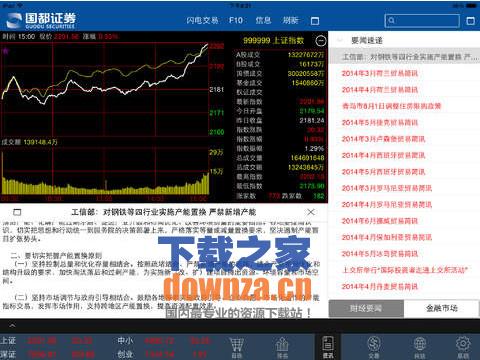
Task: Open the settings gear icon
Action: [x=463, y=348]
